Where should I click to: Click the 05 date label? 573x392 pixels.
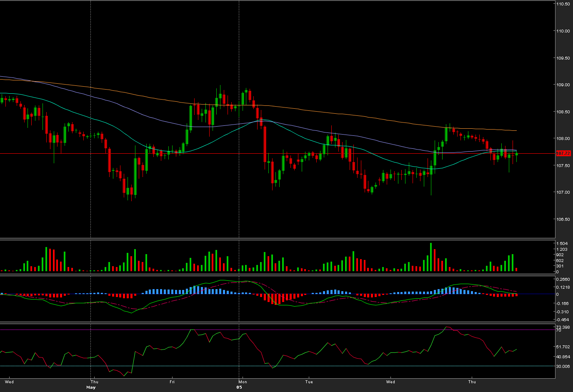click(x=239, y=387)
